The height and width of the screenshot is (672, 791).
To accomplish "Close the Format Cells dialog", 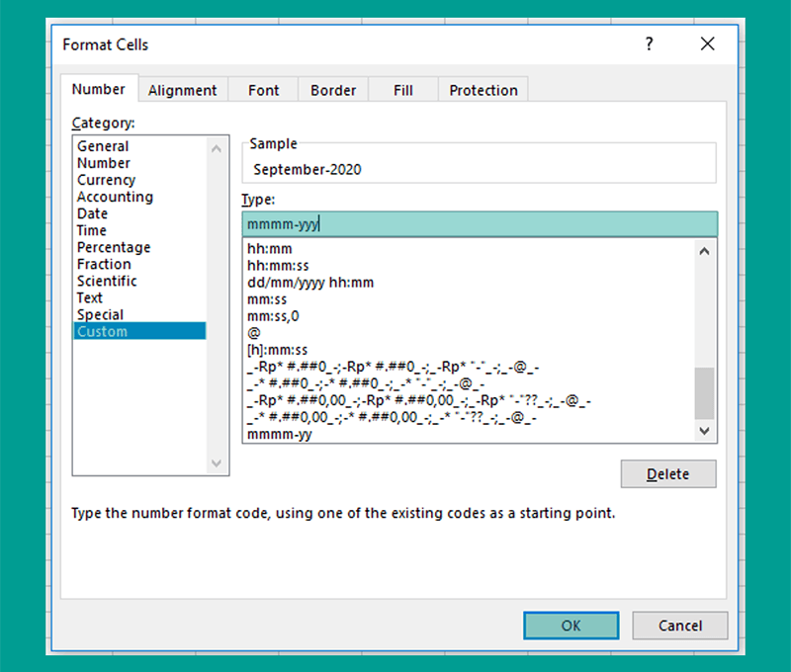I will click(707, 43).
